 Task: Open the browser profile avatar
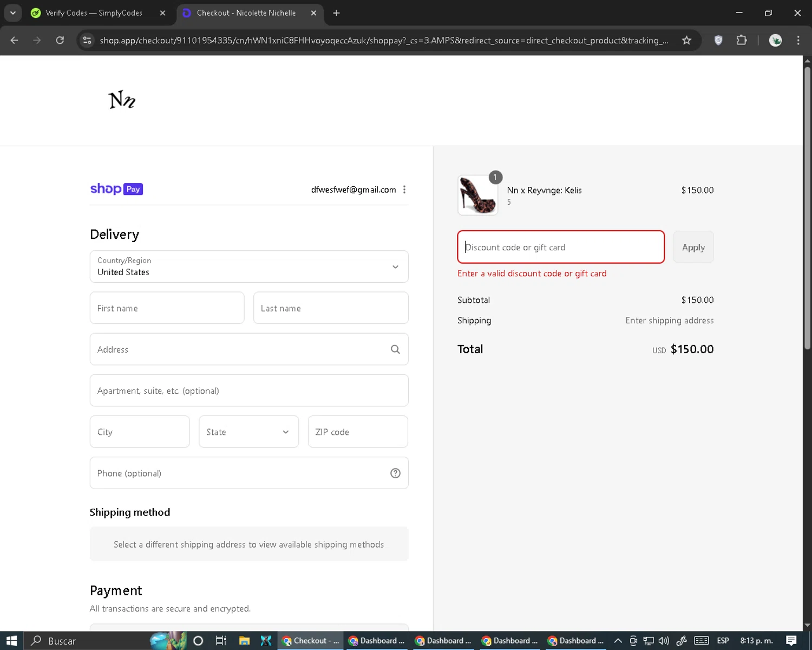775,40
